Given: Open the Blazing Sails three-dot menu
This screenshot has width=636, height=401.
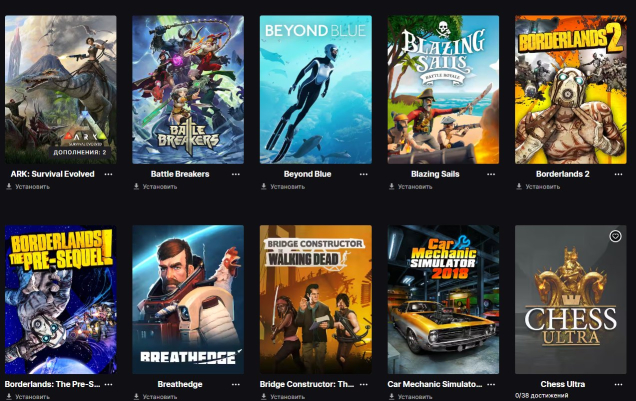Looking at the screenshot, I should (x=491, y=174).
